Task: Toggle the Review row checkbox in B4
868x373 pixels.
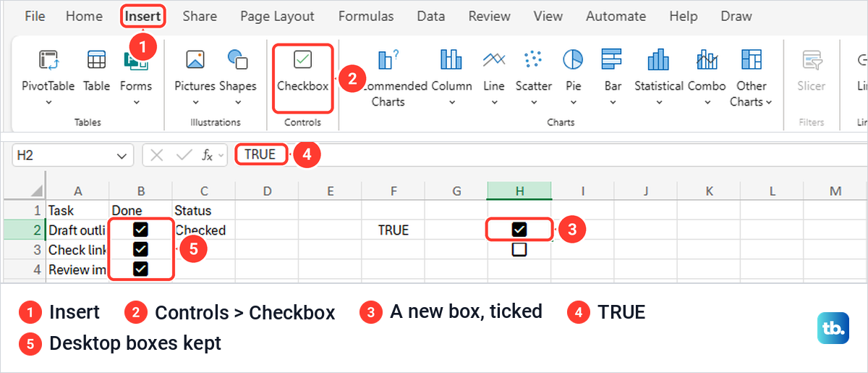Action: pyautogui.click(x=140, y=269)
